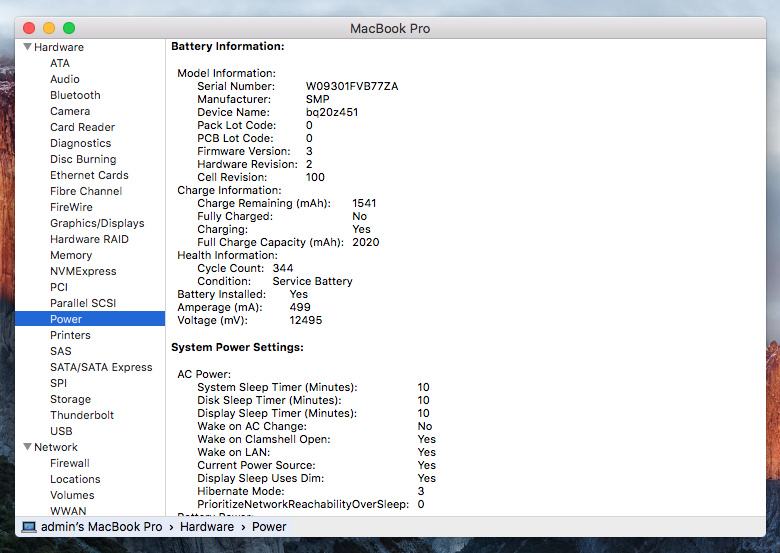Click the System Power Settings heading
Image resolution: width=780 pixels, height=553 pixels.
pos(237,347)
